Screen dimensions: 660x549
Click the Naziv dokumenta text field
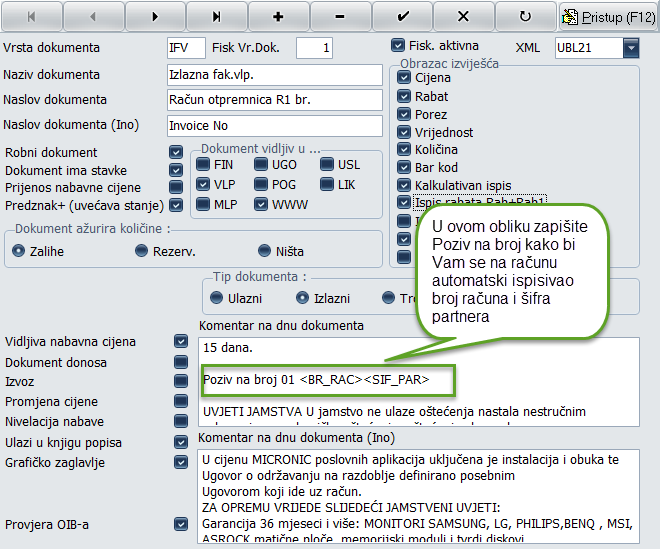coord(275,75)
